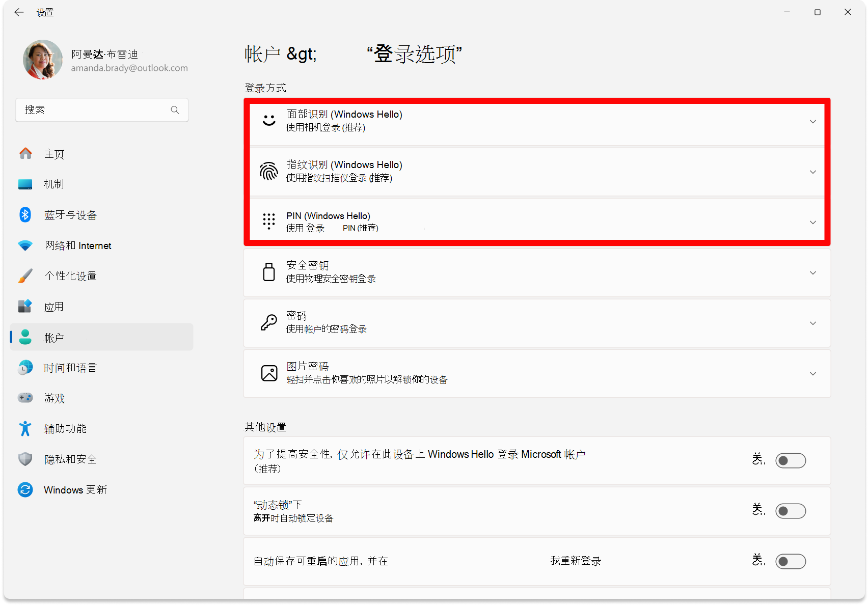Click the smiley face icon for 面部识别
The height and width of the screenshot is (605, 868).
coord(269,120)
